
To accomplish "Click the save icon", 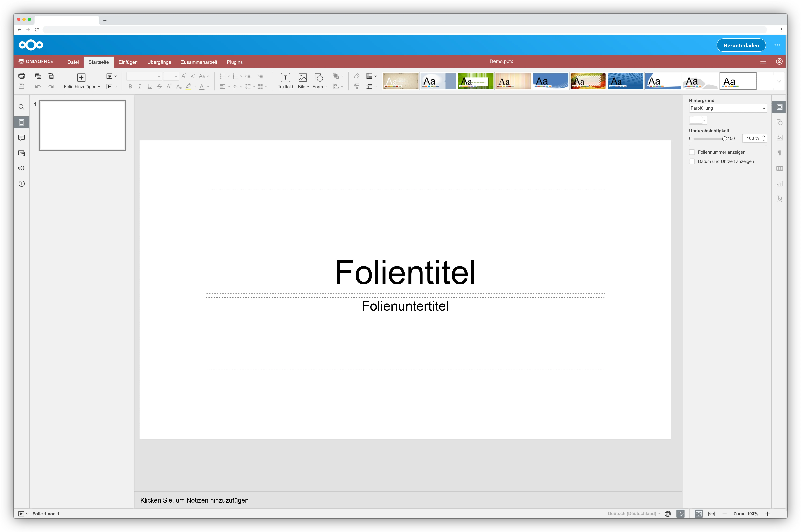I will (21, 87).
